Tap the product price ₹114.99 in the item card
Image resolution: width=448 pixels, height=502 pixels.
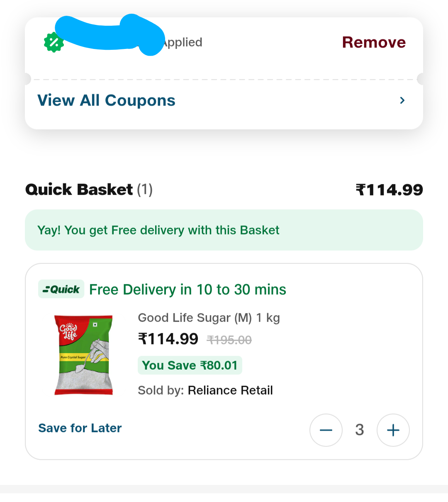tap(168, 339)
